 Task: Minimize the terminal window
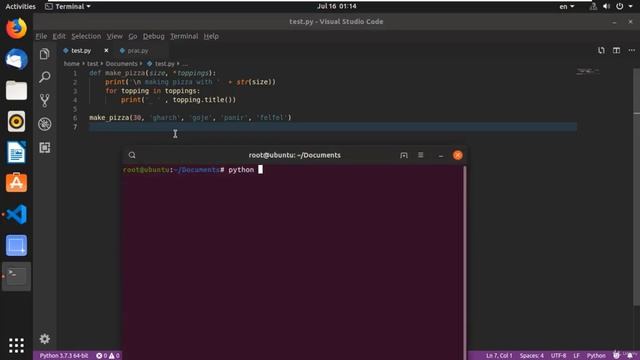[440, 155]
